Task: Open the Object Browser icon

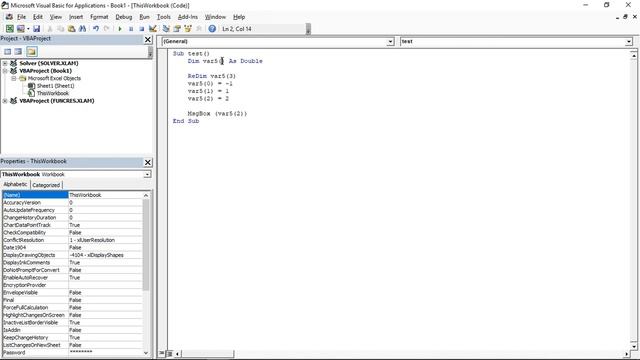Action: (x=188, y=29)
